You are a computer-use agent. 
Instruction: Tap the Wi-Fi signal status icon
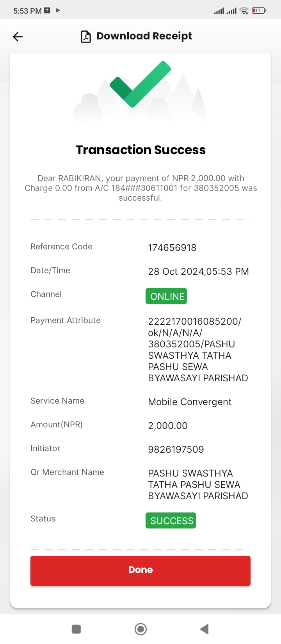pyautogui.click(x=244, y=11)
